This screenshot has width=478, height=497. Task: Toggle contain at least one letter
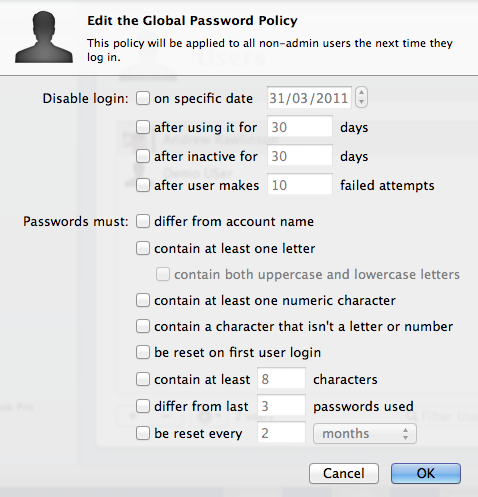pos(143,248)
